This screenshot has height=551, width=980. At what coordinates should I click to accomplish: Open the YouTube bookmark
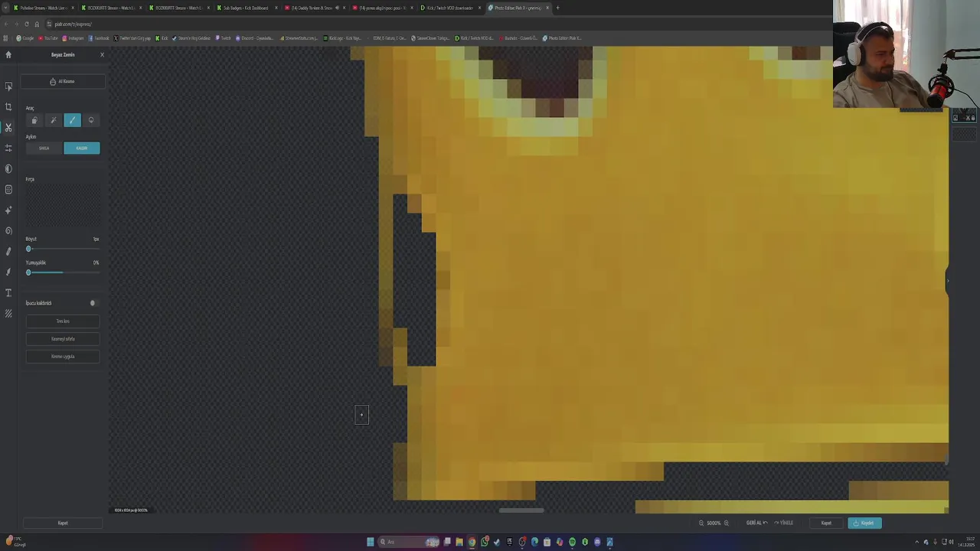(49, 38)
